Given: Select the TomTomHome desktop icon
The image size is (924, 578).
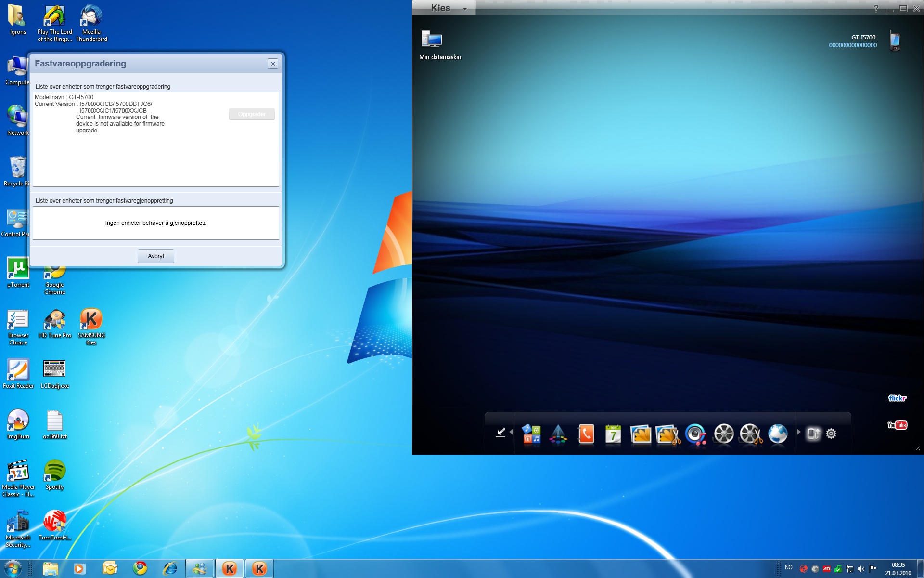Looking at the screenshot, I should (x=54, y=525).
